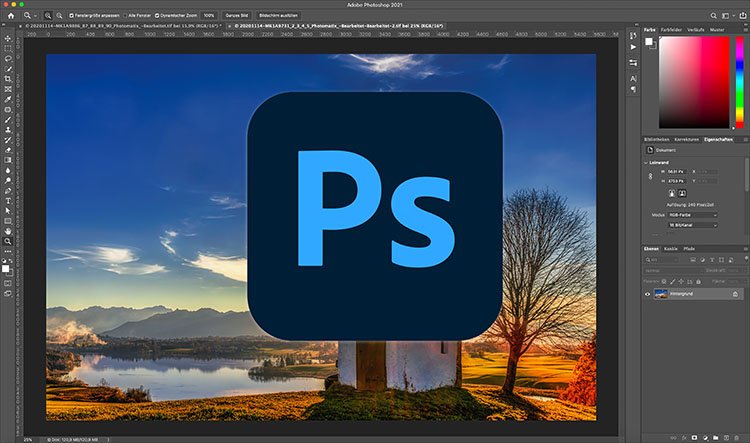Image resolution: width=750 pixels, height=443 pixels.
Task: Choose the Zoom Out magnifier option
Action: coord(59,15)
